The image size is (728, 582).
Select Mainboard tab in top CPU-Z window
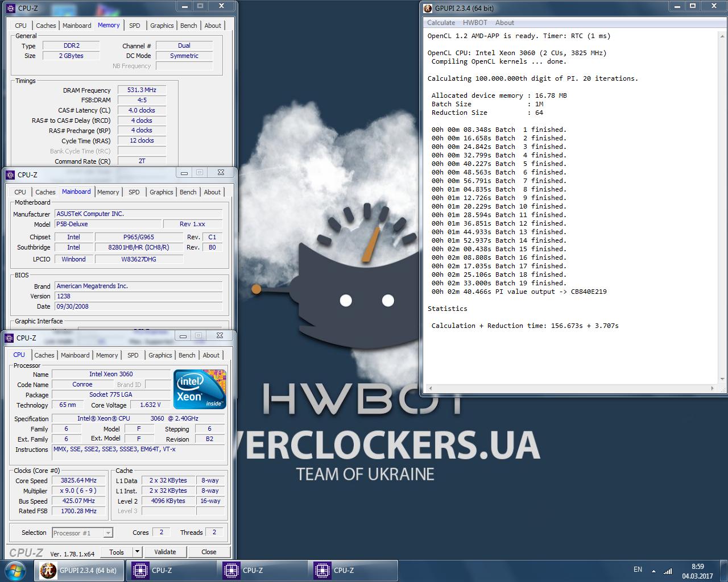point(77,26)
